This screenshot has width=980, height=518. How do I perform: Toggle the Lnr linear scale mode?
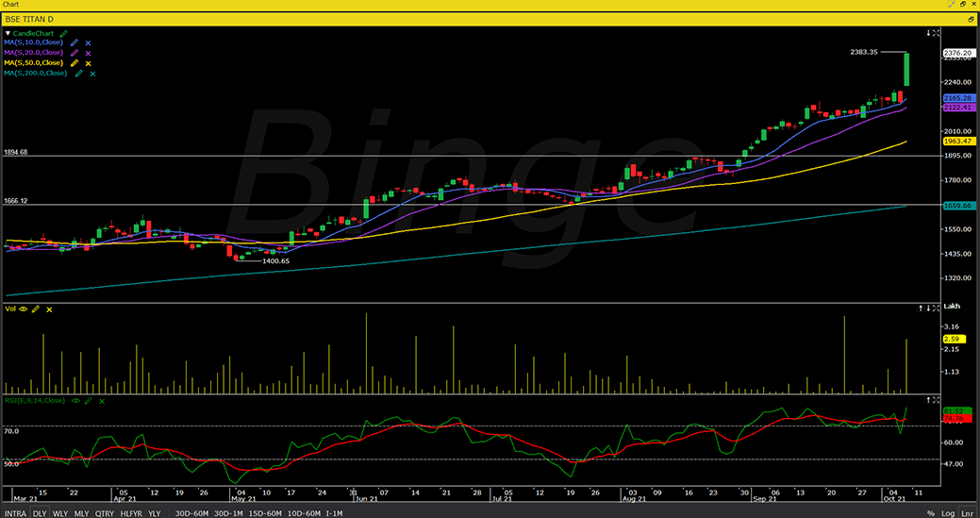(966, 513)
